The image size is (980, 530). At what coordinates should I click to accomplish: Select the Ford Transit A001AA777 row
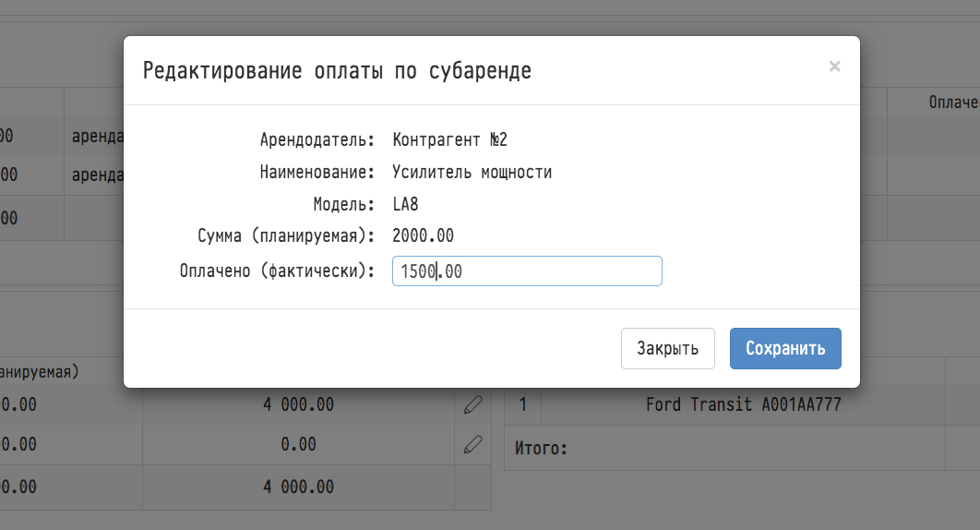pos(743,404)
